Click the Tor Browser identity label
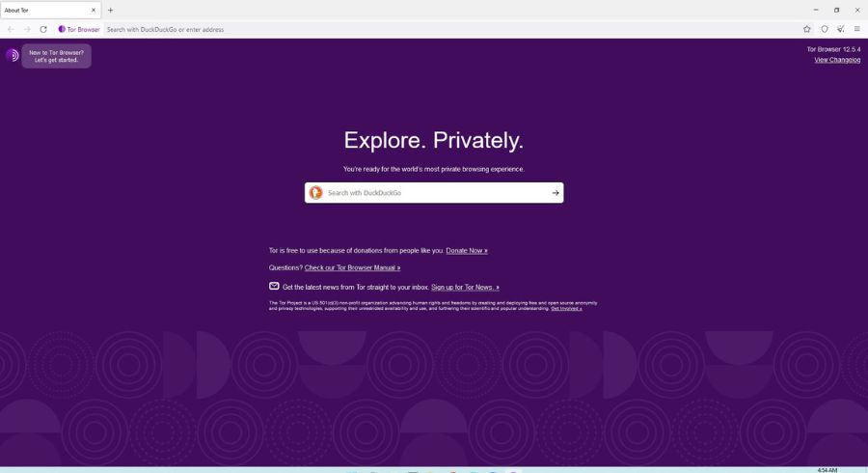Image resolution: width=868 pixels, height=473 pixels. [x=79, y=29]
